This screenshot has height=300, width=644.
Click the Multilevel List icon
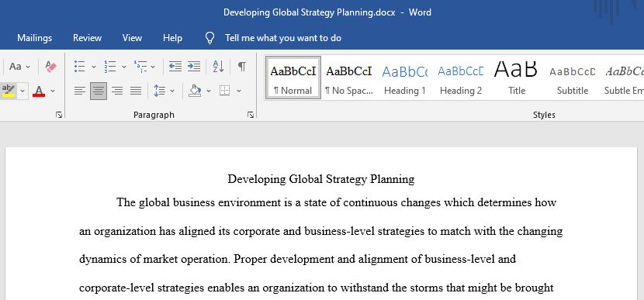click(x=140, y=66)
